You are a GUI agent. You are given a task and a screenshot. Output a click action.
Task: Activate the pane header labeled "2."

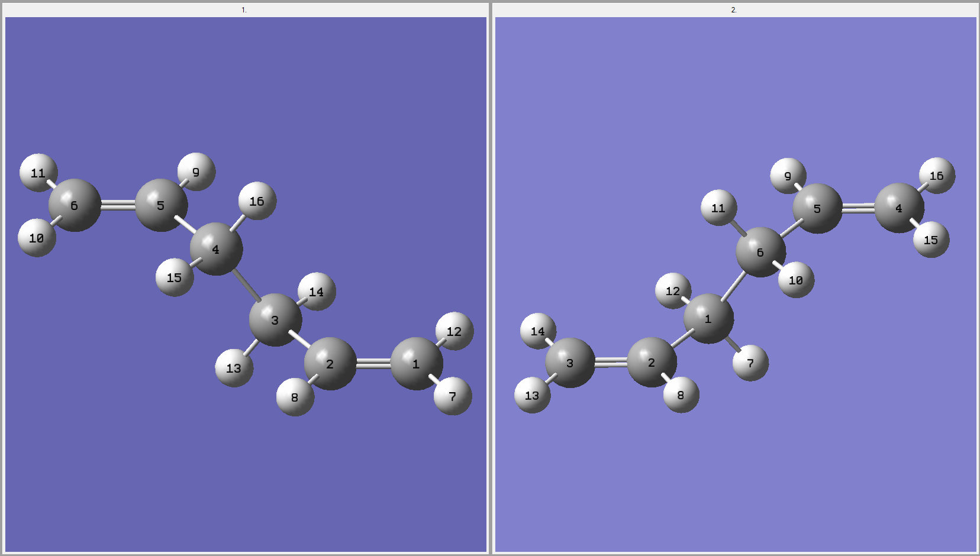(734, 10)
